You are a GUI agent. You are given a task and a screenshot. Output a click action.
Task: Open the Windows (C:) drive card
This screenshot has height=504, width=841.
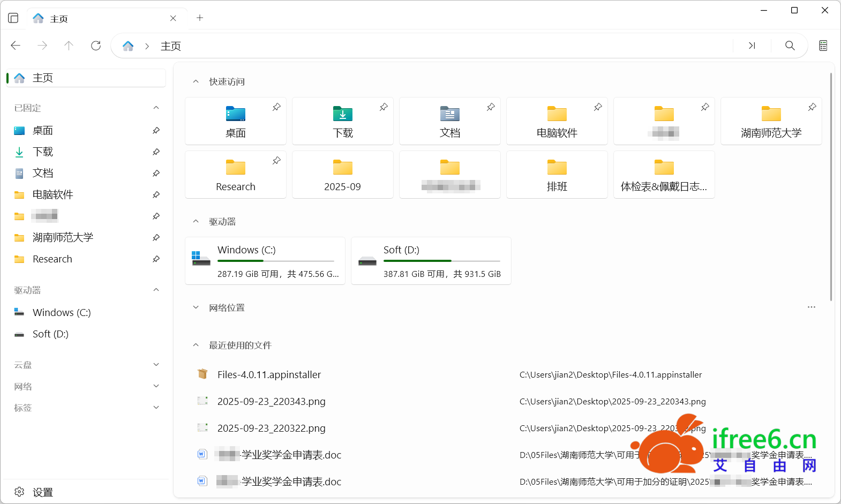(x=265, y=261)
